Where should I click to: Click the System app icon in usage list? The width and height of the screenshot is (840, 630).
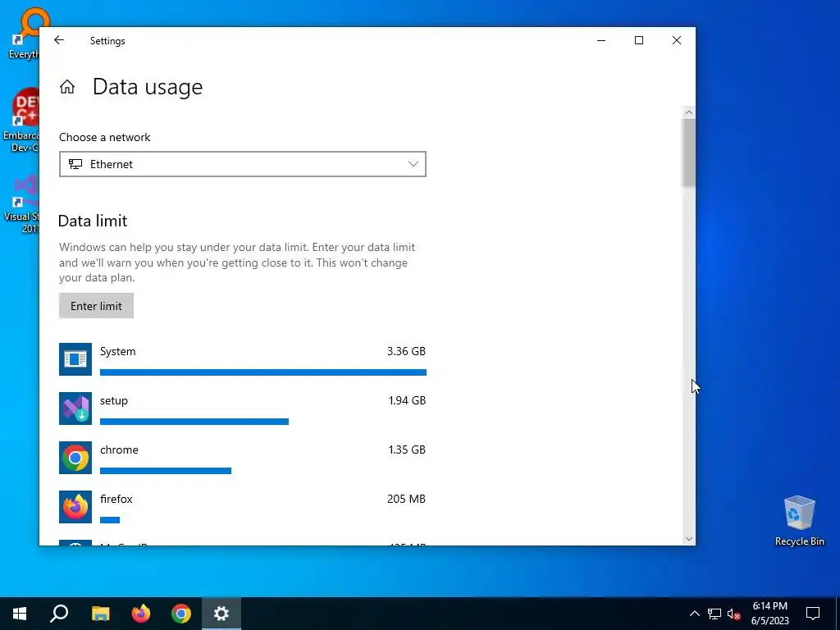(75, 359)
